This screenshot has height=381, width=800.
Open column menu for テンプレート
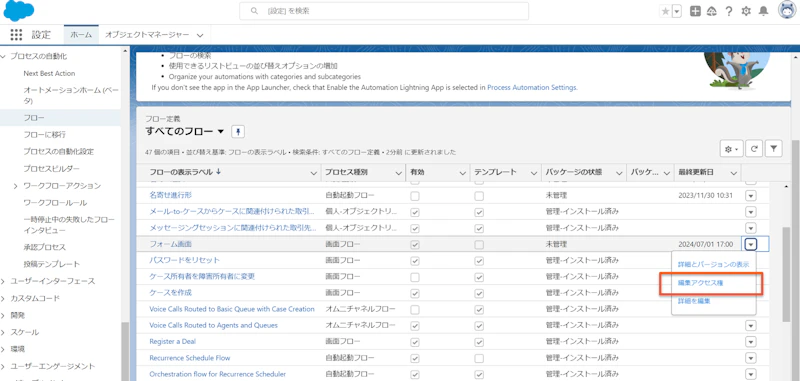[x=534, y=173]
